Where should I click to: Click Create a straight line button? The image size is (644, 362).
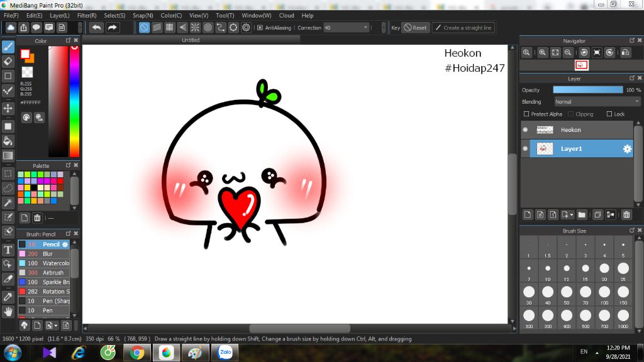point(463,28)
